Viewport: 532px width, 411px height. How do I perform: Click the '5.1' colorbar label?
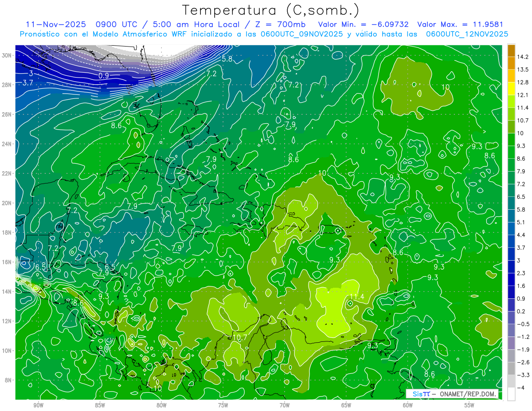pyautogui.click(x=521, y=222)
